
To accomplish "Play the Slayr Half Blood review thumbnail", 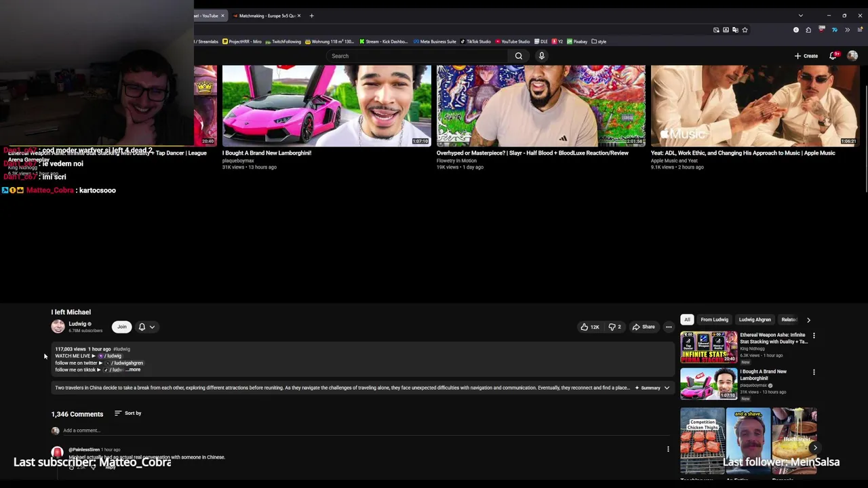I will tap(541, 106).
